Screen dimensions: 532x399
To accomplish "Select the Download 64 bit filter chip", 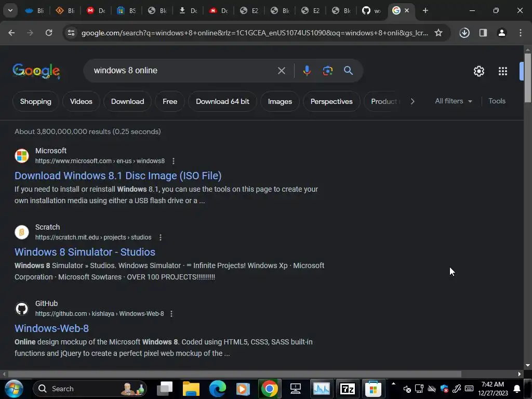I will click(x=222, y=101).
